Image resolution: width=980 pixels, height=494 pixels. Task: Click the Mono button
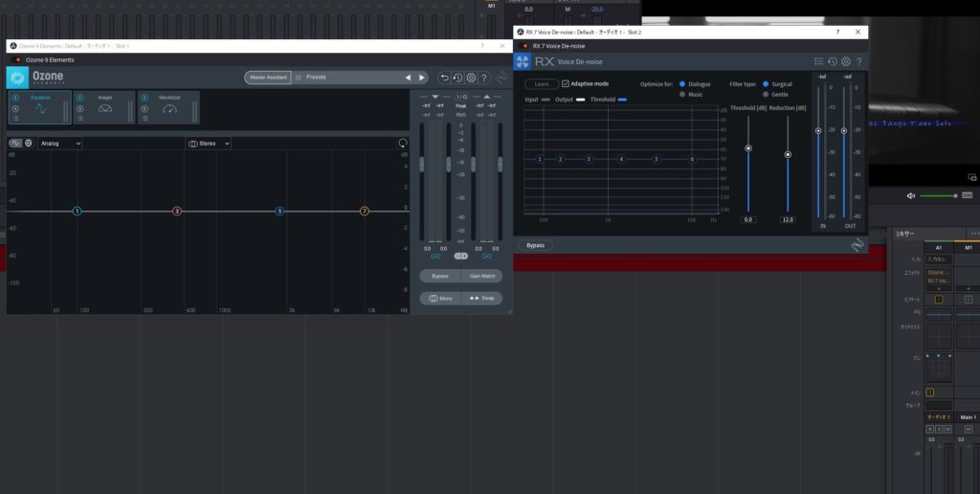point(440,299)
